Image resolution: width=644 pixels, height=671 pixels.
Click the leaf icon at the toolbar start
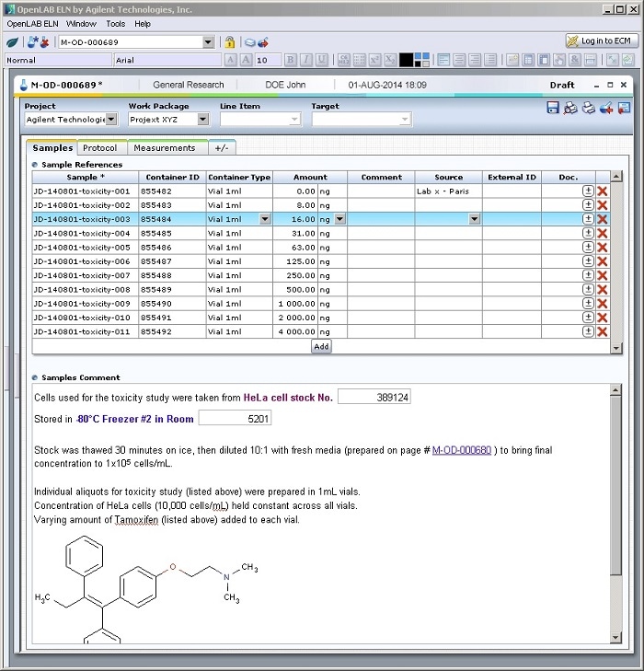tap(13, 42)
